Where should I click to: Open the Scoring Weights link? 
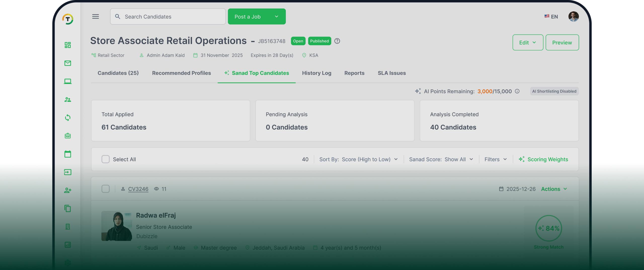pos(547,159)
